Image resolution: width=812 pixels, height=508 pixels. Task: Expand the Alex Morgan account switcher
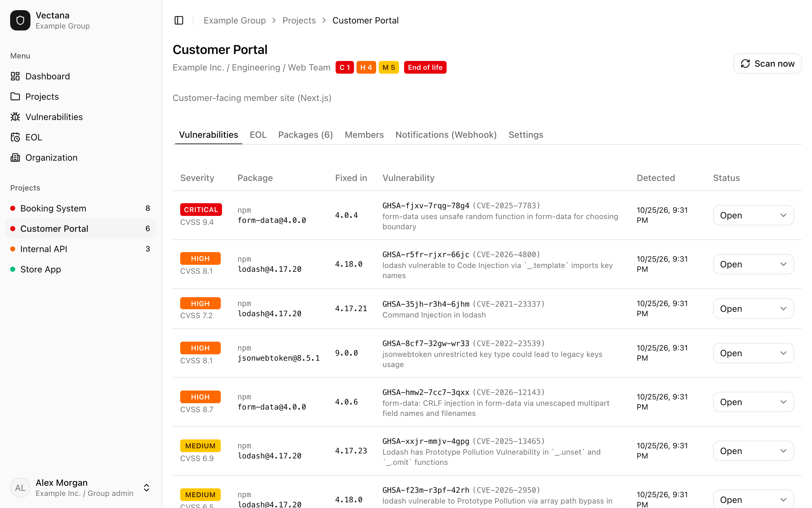click(147, 487)
